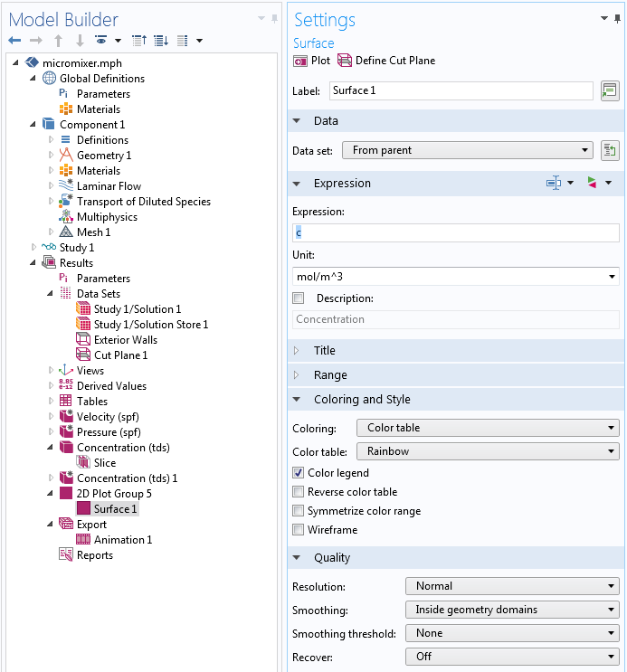This screenshot has width=627, height=672.
Task: Click the Go to Source icon beside Data set
Action: [x=610, y=150]
